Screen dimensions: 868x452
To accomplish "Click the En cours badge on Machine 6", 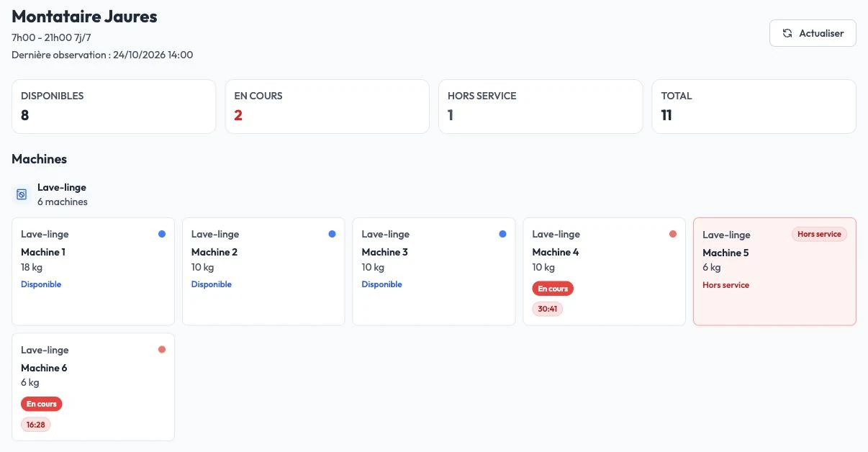I will (x=42, y=404).
